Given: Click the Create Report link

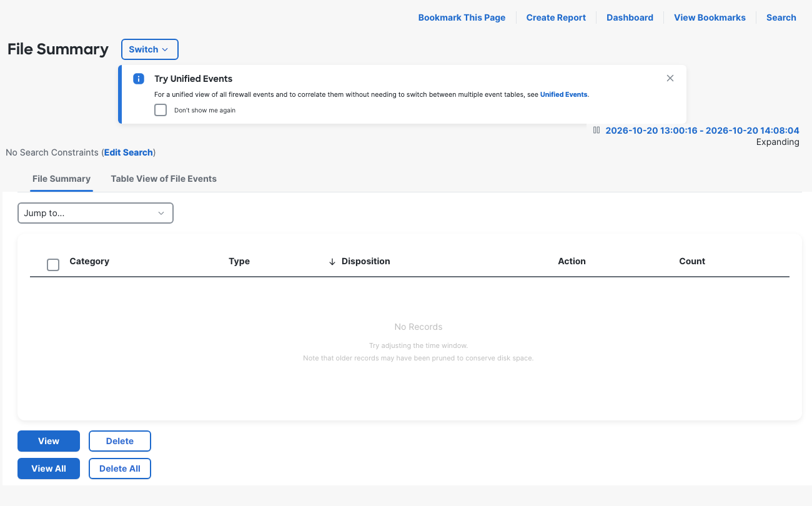Looking at the screenshot, I should tap(556, 17).
